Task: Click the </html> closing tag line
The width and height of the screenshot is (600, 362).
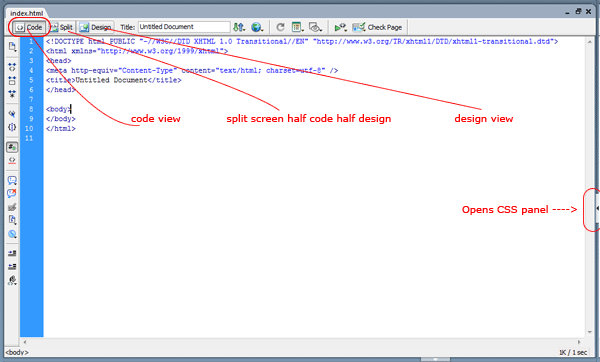Action: click(61, 129)
